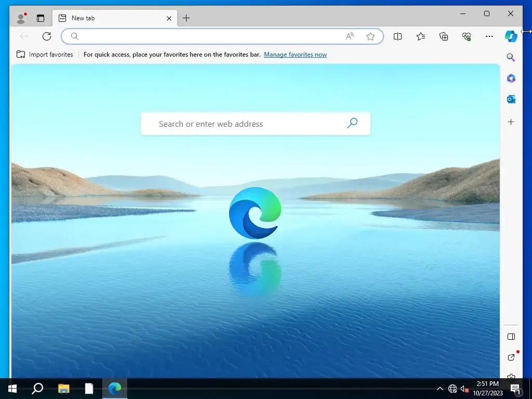
Task: Open Browser essentials heart icon
Action: click(x=467, y=36)
